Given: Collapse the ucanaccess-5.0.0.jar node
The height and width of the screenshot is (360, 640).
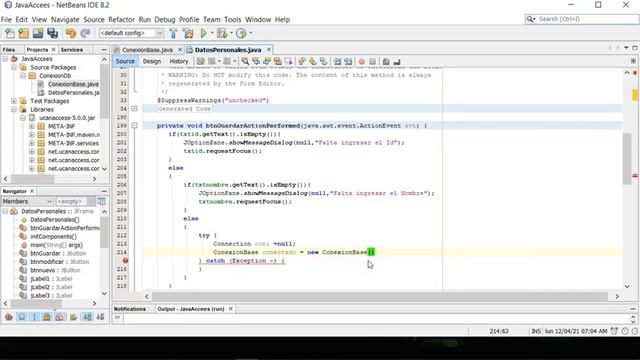Looking at the screenshot, I should coord(23,118).
